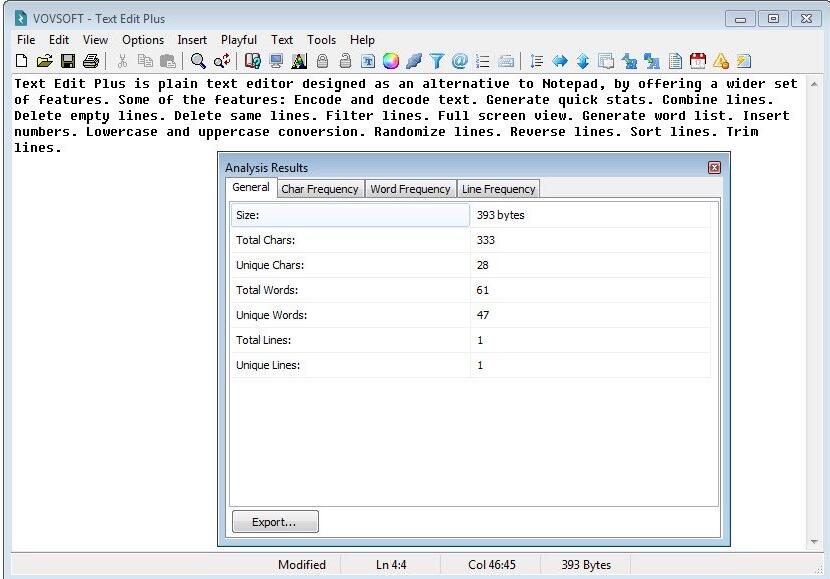
Task: Cut selected text with scissors icon
Action: click(122, 61)
